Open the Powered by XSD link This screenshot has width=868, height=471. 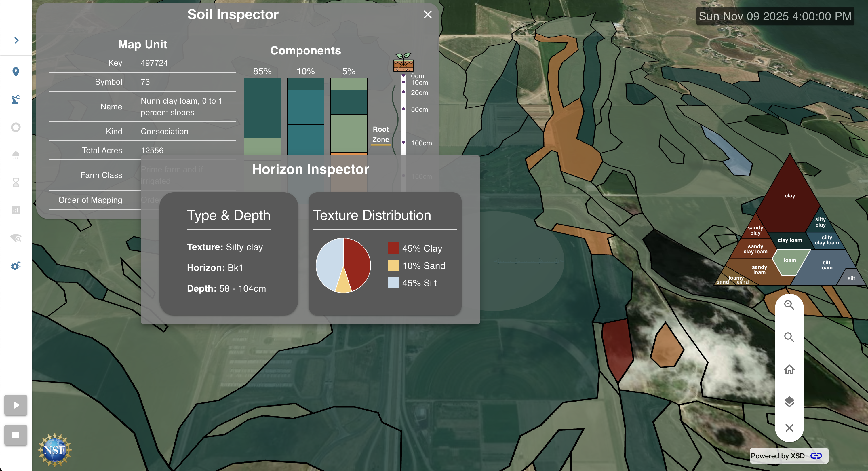click(x=789, y=456)
